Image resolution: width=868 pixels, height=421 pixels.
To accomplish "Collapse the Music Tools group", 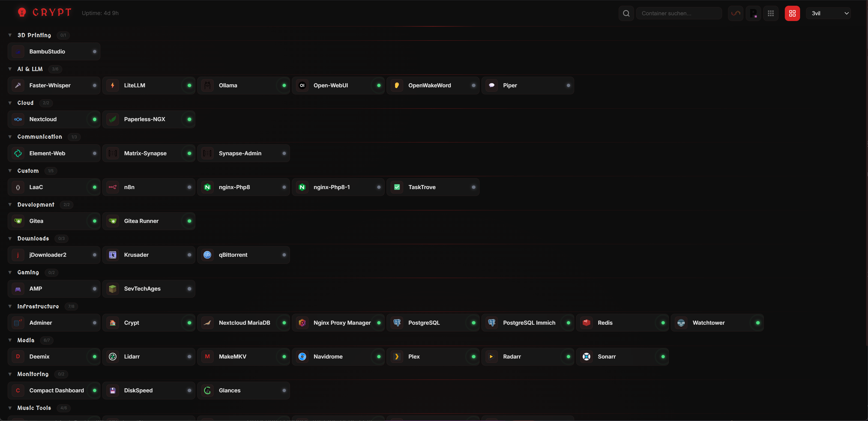I will 10,408.
